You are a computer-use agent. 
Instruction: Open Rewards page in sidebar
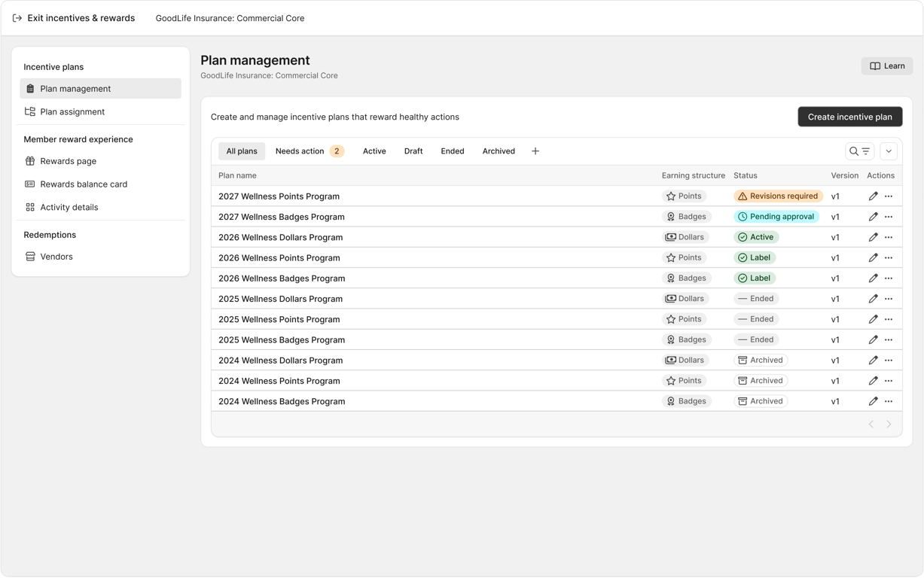click(x=101, y=161)
